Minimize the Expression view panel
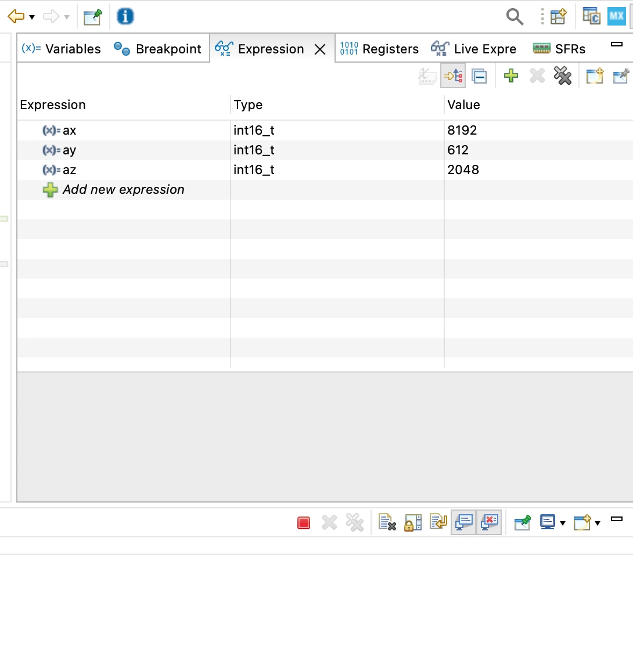Viewport: 633px width, 672px height. point(617,44)
